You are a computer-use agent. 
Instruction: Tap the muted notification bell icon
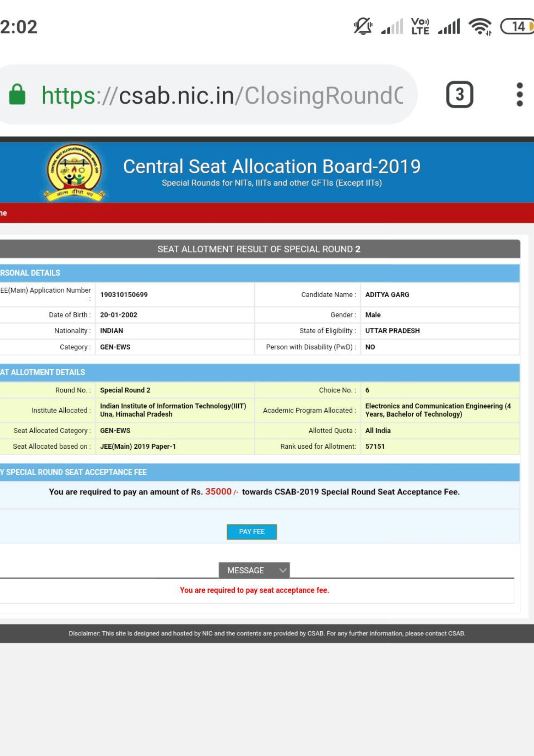363,27
